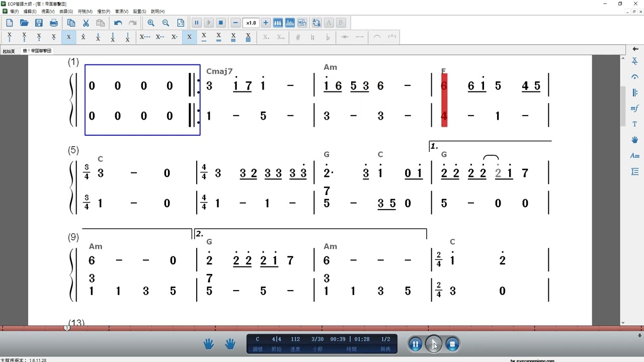Open the strikethrough X note tool
The image size is (644, 362).
coord(635,61)
